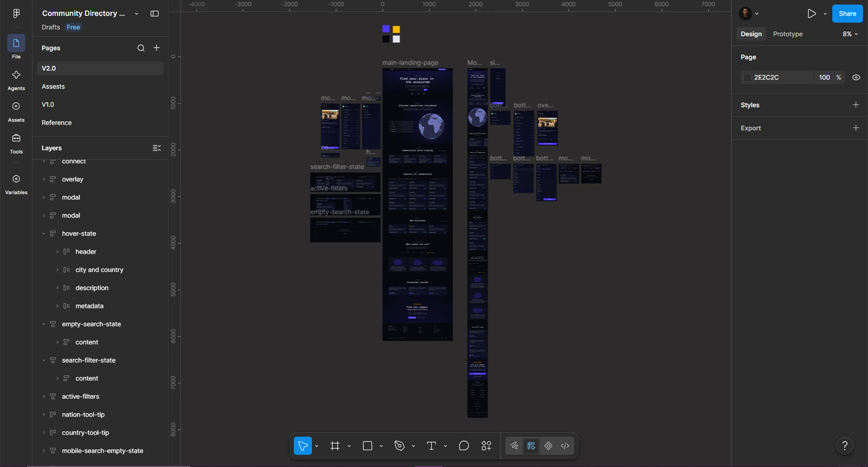The image size is (868, 467).
Task: Switch to Figma Sites mode toggle
Action: pyautogui.click(x=548, y=446)
